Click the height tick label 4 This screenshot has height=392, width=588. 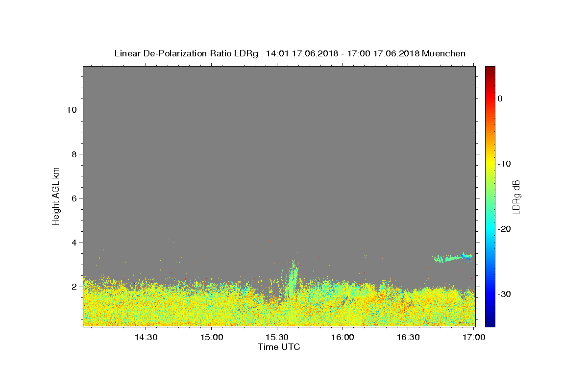point(73,243)
